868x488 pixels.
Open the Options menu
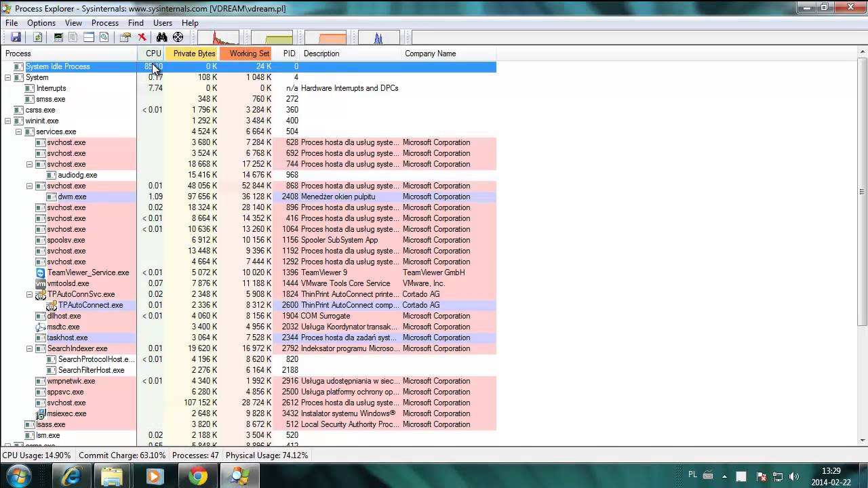click(x=41, y=23)
